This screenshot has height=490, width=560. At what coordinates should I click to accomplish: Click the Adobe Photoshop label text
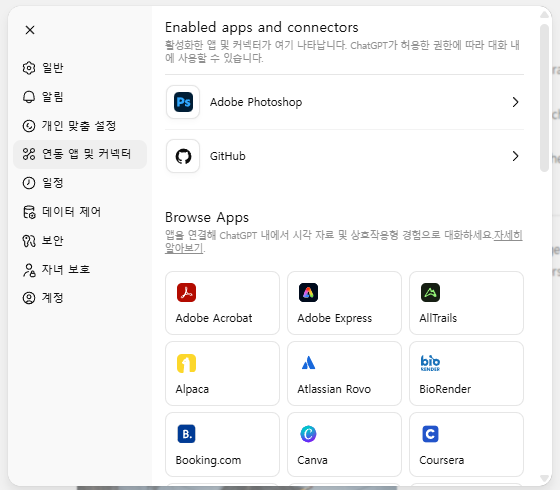point(256,102)
